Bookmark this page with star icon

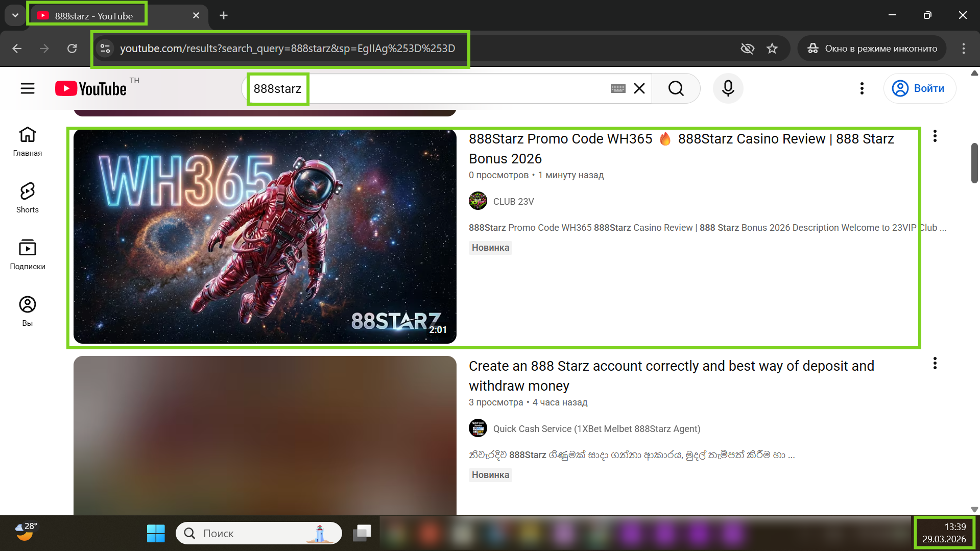(x=772, y=49)
